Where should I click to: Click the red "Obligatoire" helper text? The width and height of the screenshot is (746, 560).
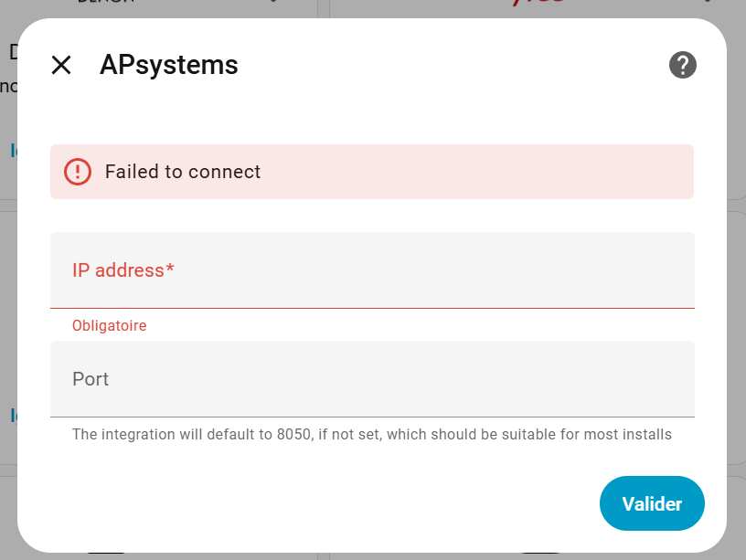pyautogui.click(x=110, y=325)
